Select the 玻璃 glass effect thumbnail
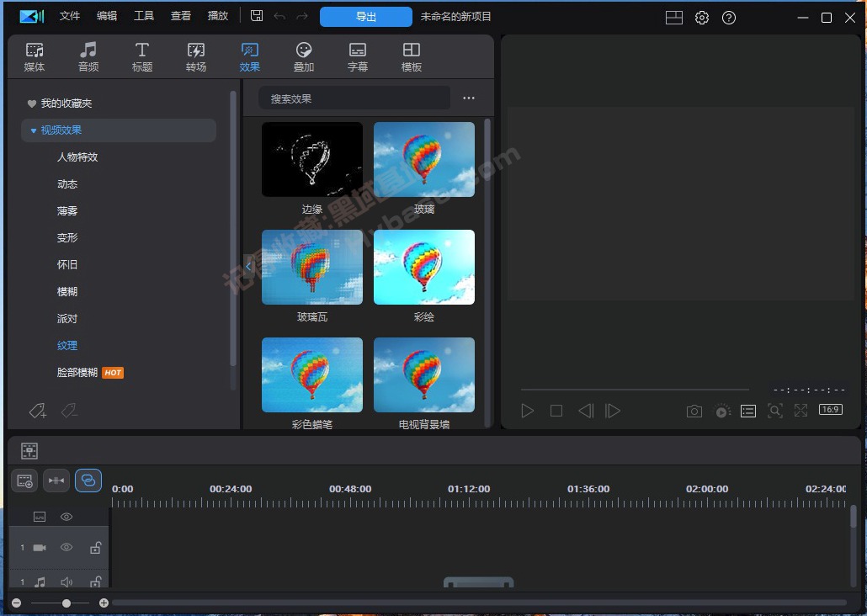The height and width of the screenshot is (616, 867). click(x=423, y=158)
